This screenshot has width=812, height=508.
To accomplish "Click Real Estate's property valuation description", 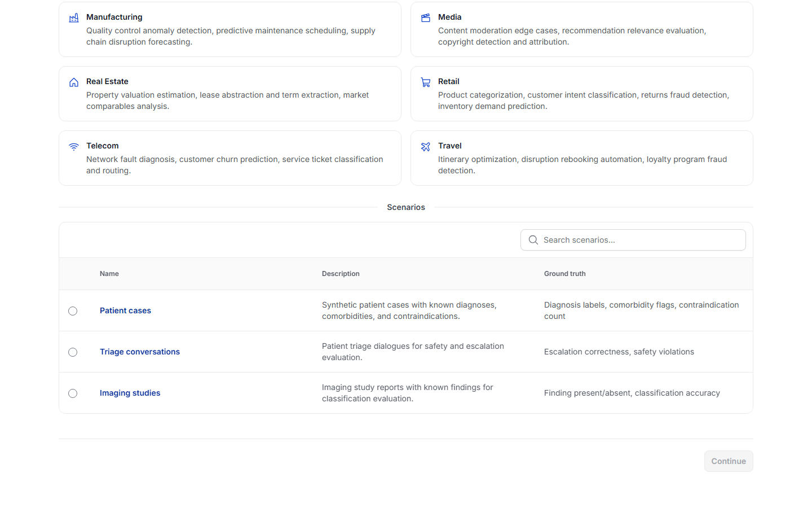I will pyautogui.click(x=227, y=100).
